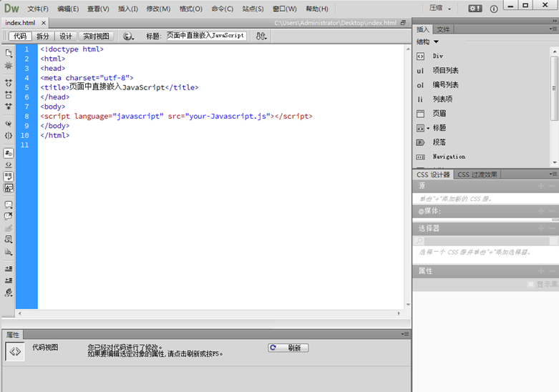Expand 标题 heading dropdown arrow
This screenshot has height=392, width=559.
point(428,128)
